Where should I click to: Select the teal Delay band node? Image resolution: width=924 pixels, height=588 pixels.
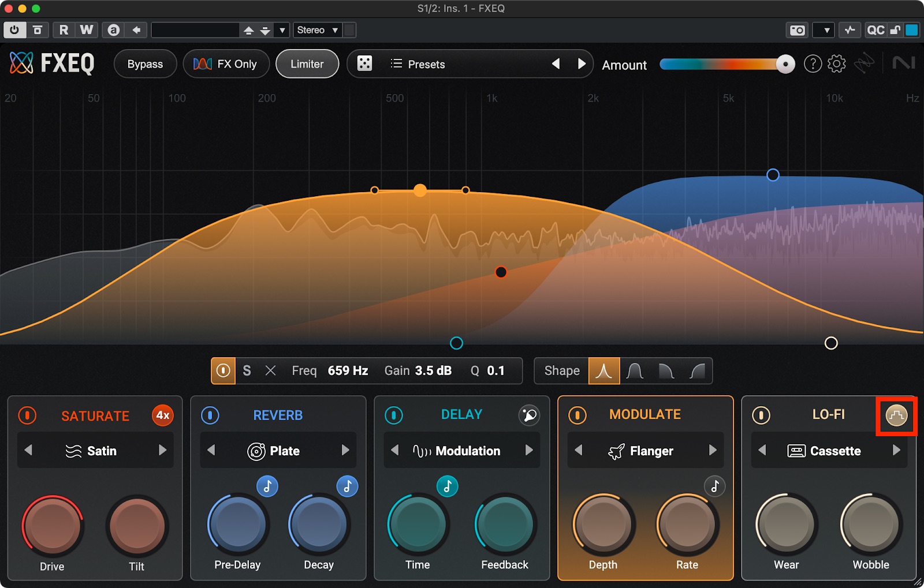(x=456, y=343)
